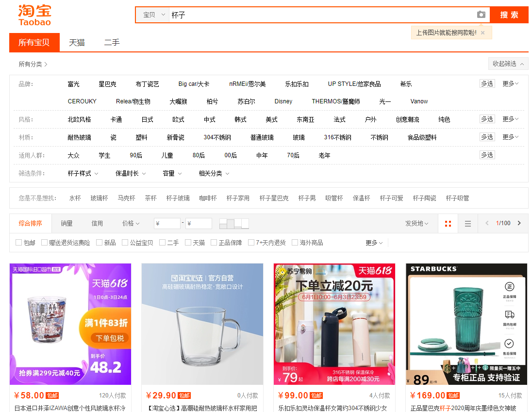Filter by brand Disney

tap(283, 101)
